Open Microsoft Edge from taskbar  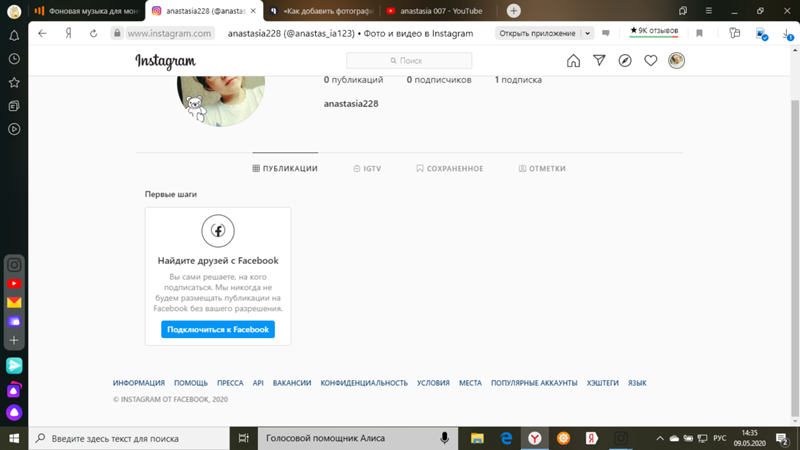tap(506, 438)
